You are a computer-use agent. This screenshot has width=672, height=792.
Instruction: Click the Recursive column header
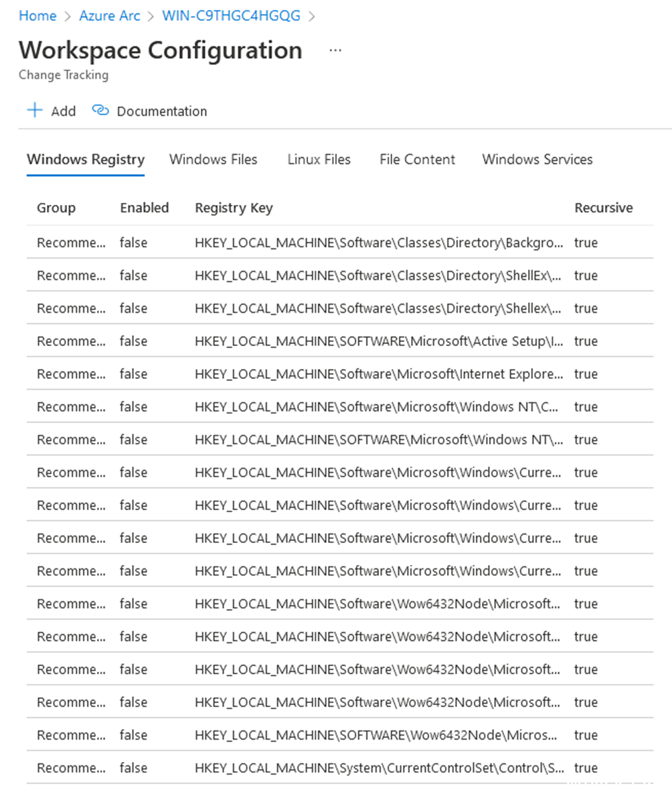(x=603, y=208)
